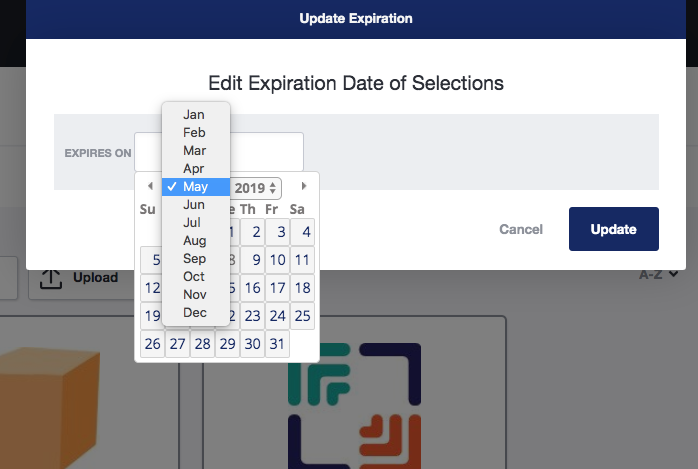The height and width of the screenshot is (469, 698).
Task: Open the A-Z sort chevron
Action: [x=674, y=274]
